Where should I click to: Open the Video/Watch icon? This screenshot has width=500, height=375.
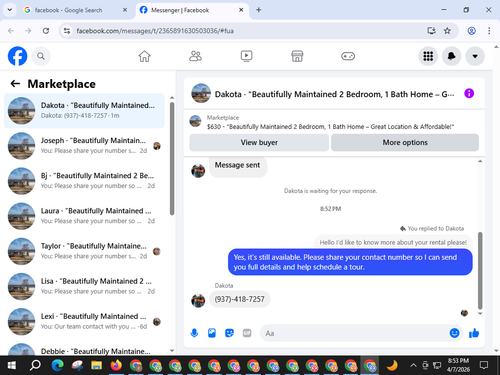[x=246, y=56]
